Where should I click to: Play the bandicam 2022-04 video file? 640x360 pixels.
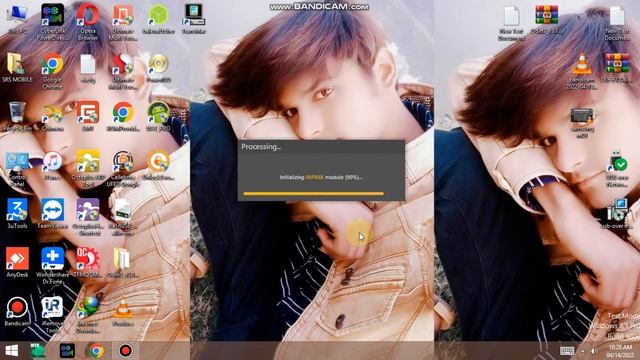click(x=582, y=70)
